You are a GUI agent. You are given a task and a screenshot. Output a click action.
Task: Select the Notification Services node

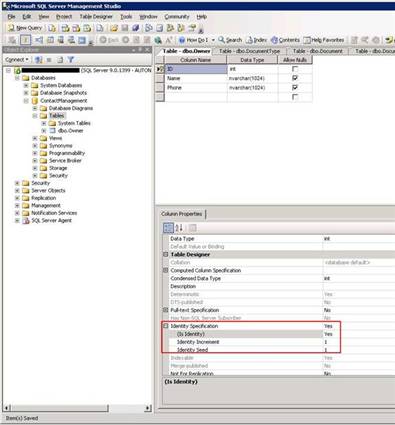pos(54,213)
